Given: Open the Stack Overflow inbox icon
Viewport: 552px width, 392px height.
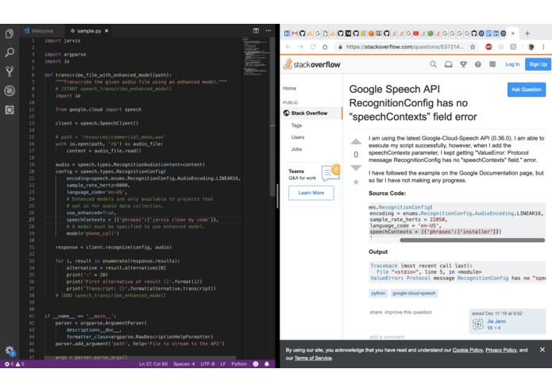Looking at the screenshot, I should point(448,64).
